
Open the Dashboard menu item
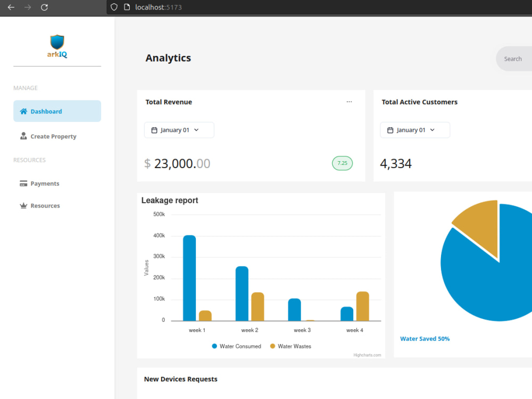[x=57, y=111]
